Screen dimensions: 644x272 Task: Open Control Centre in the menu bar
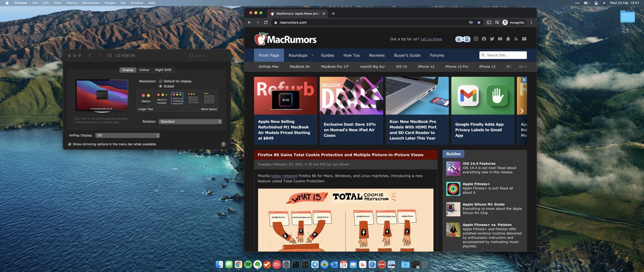596,3
